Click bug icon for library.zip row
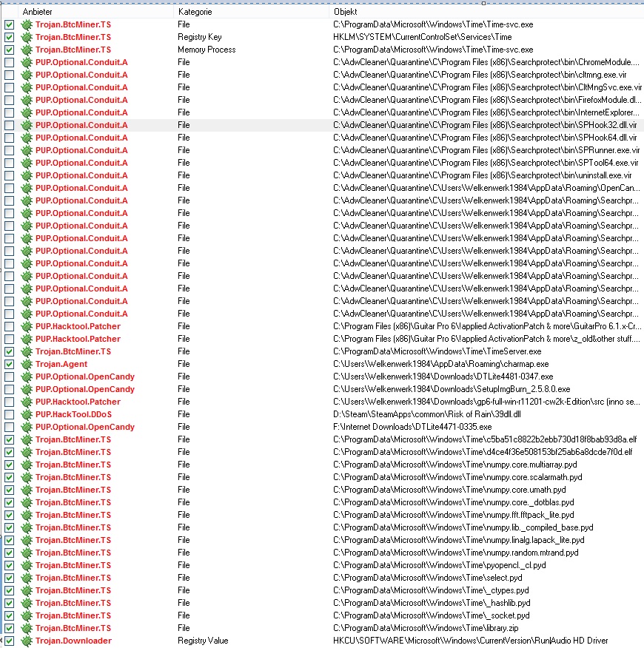The height and width of the screenshot is (648, 644). [x=27, y=628]
